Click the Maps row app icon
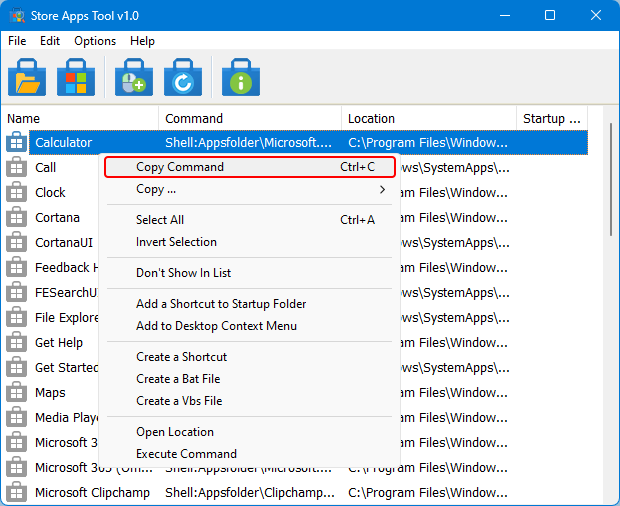The width and height of the screenshot is (620, 506). pyautogui.click(x=16, y=393)
